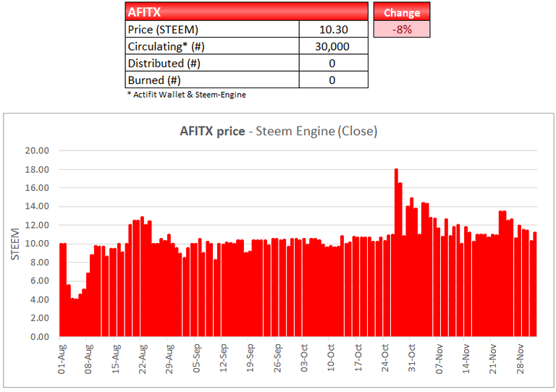This screenshot has height=392, width=556.
Task: Select the AFITX table header
Action: tap(246, 12)
